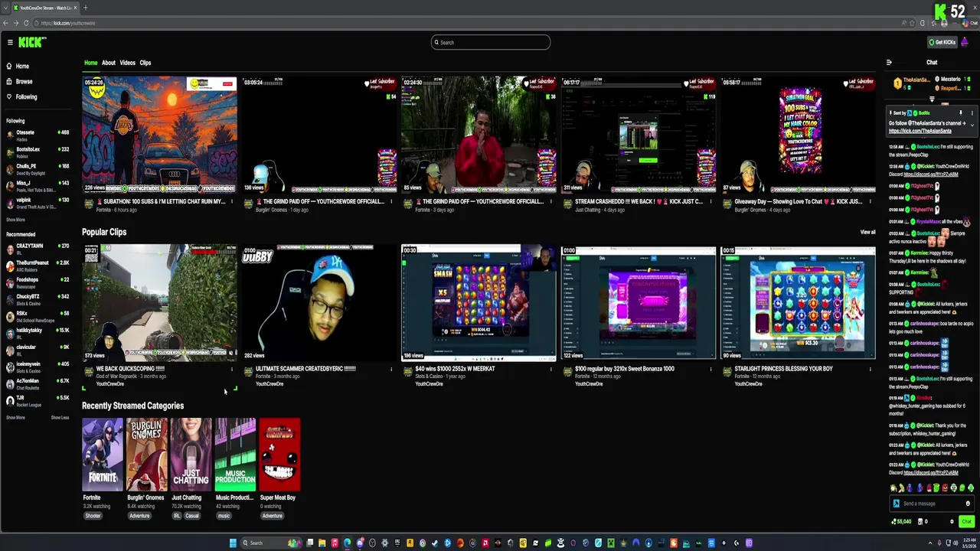This screenshot has height=551, width=980.
Task: Open the Music Production category card
Action: tap(235, 454)
